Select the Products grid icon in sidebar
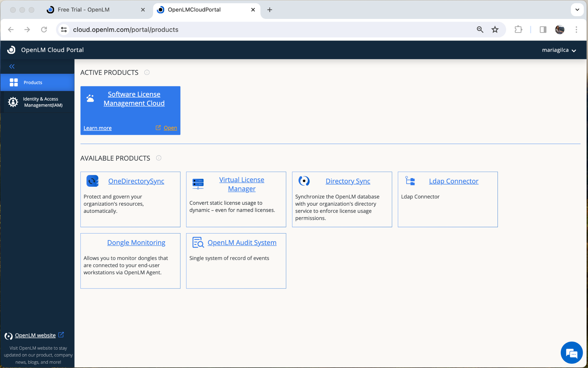The height and width of the screenshot is (368, 588). click(13, 82)
